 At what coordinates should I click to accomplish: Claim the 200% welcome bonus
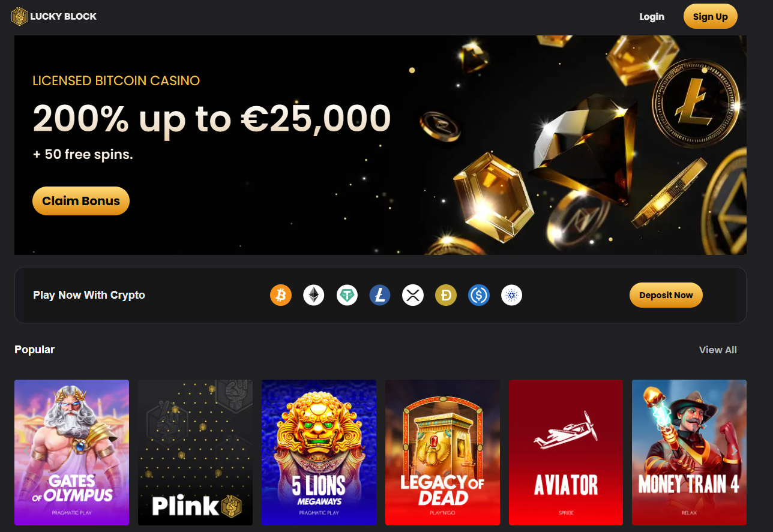[x=81, y=201]
